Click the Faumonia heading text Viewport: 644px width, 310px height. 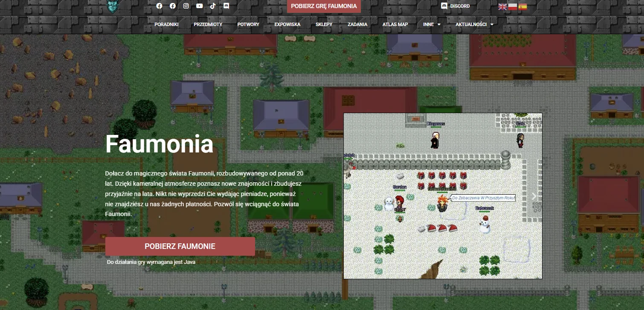point(159,144)
